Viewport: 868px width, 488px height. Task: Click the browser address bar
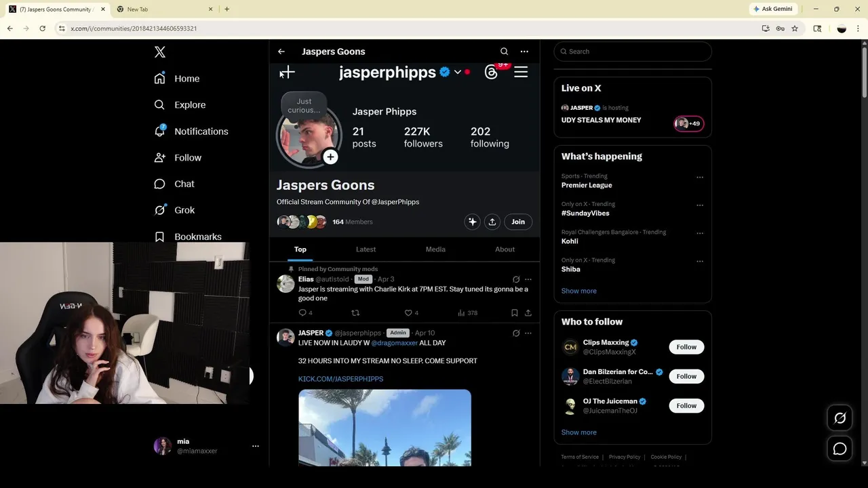tap(407, 28)
